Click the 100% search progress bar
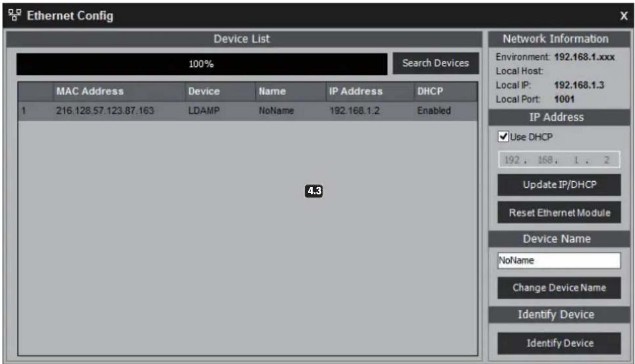635x364 pixels. click(x=202, y=64)
